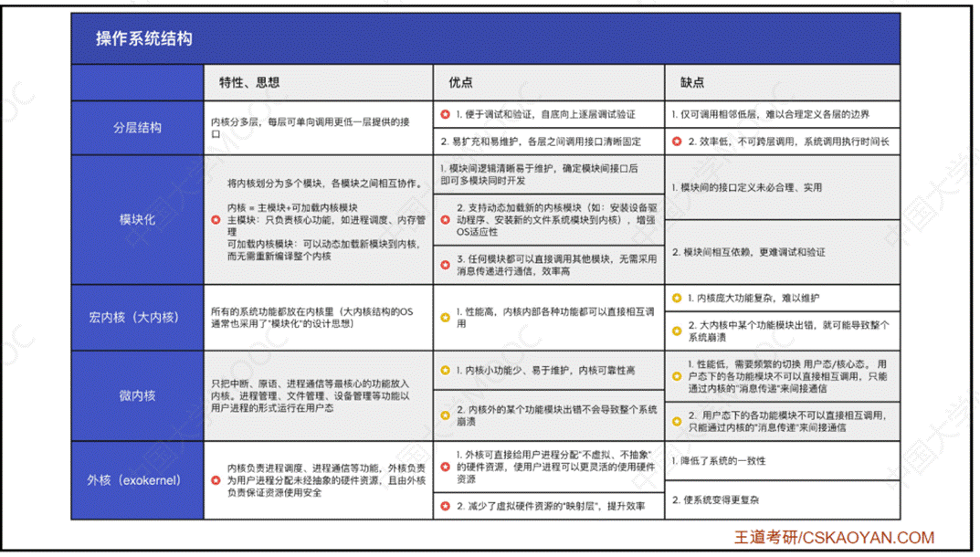Screen dimensions: 980x557
Task: Click the cell 只把中断、原语、进程通信等最核心的功能放入内核
Action: (x=318, y=395)
